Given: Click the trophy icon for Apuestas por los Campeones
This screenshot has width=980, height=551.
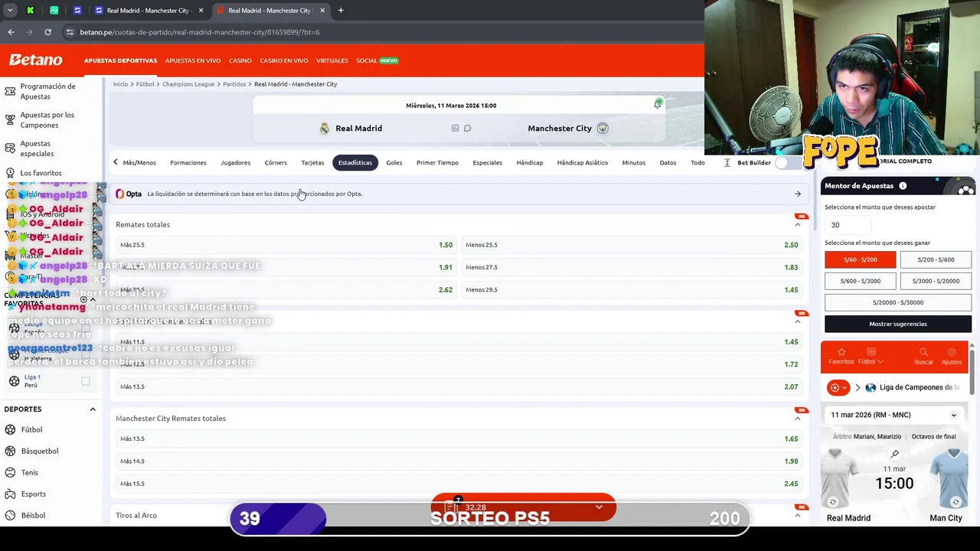Looking at the screenshot, I should point(10,120).
